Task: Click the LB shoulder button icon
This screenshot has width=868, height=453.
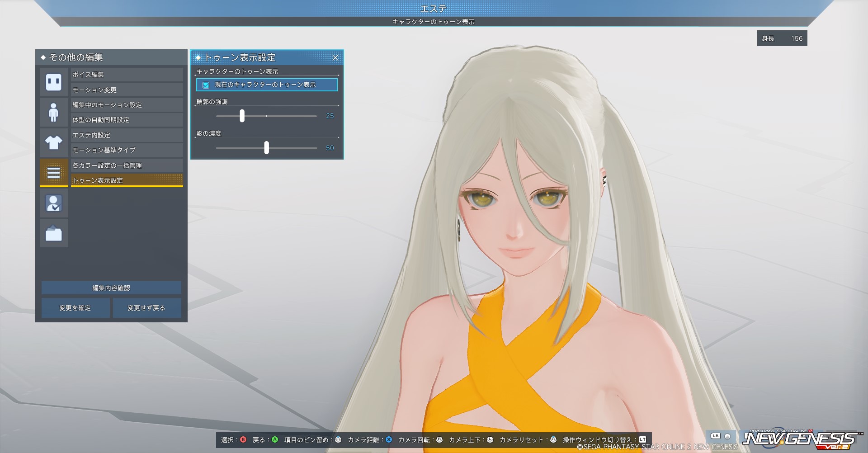Action: [716, 436]
